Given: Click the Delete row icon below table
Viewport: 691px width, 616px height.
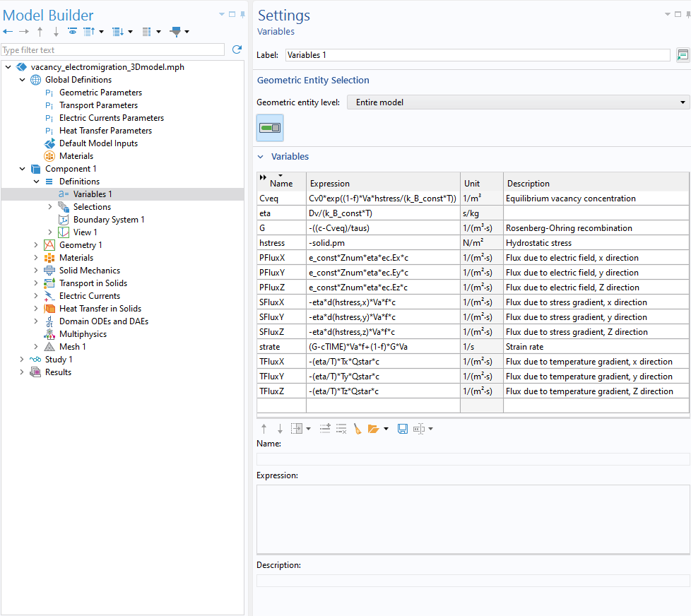Looking at the screenshot, I should point(341,429).
